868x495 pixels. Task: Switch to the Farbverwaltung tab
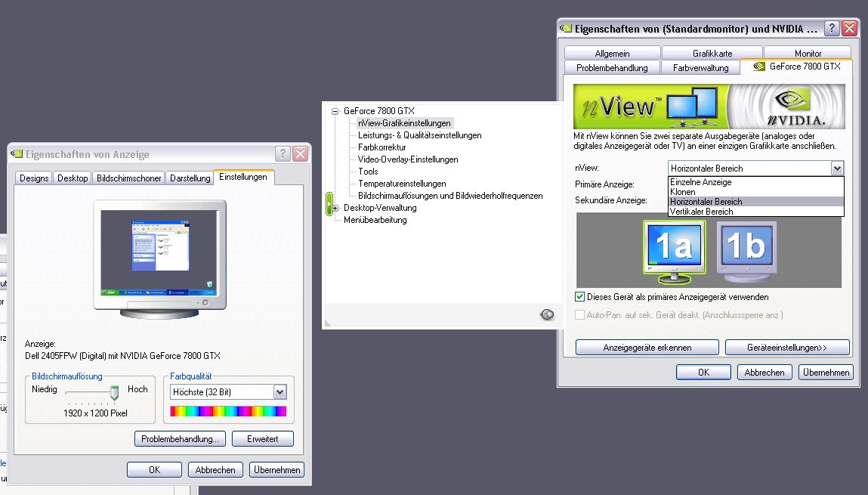(701, 67)
